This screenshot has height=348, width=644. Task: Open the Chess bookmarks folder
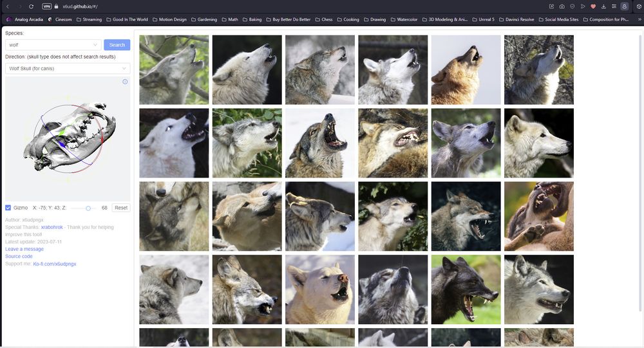(x=324, y=19)
